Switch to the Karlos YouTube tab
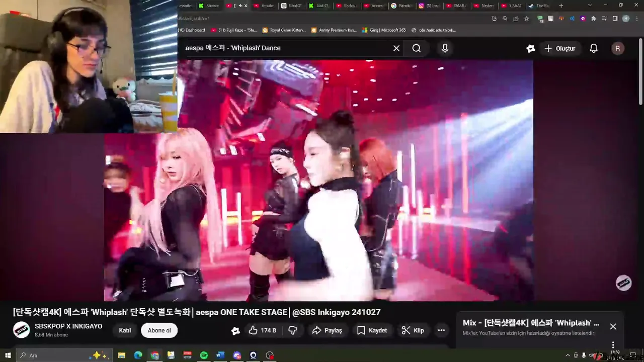Screen dimensions: 644x362 (x=347, y=6)
